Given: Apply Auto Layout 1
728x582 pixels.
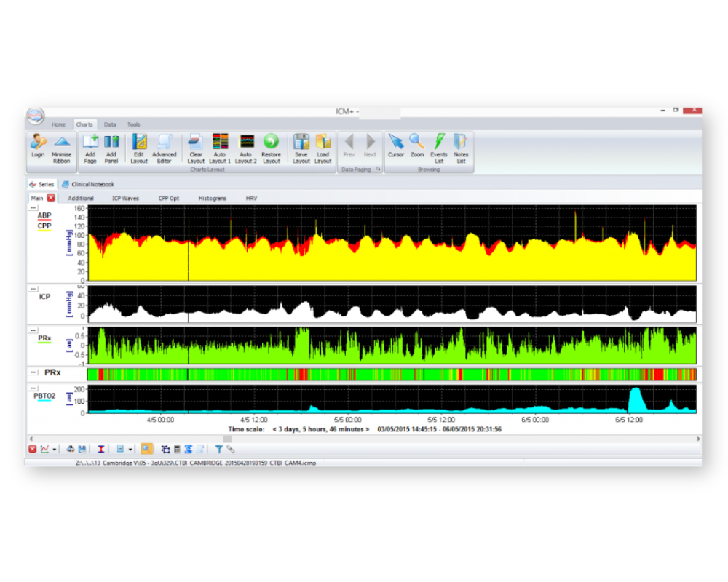Looking at the screenshot, I should 220,143.
